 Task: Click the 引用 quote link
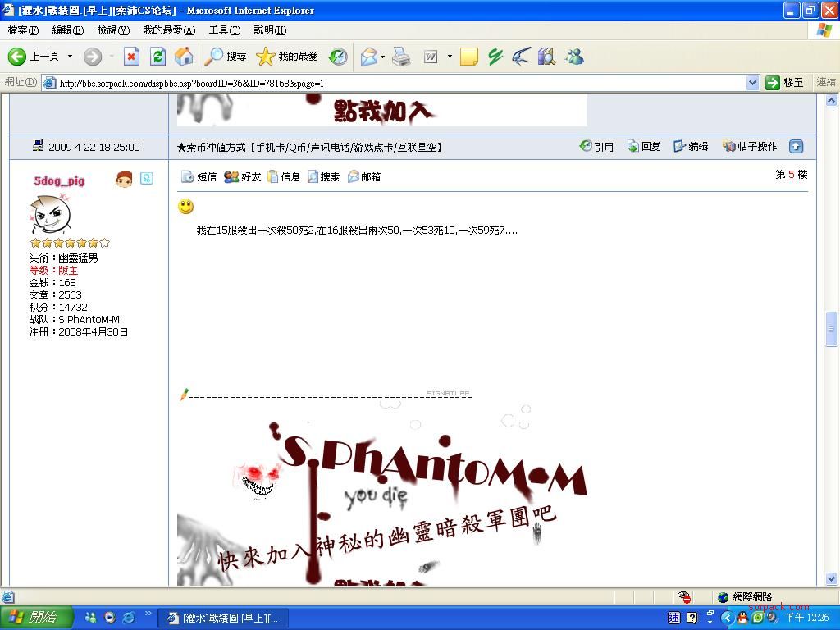point(596,147)
